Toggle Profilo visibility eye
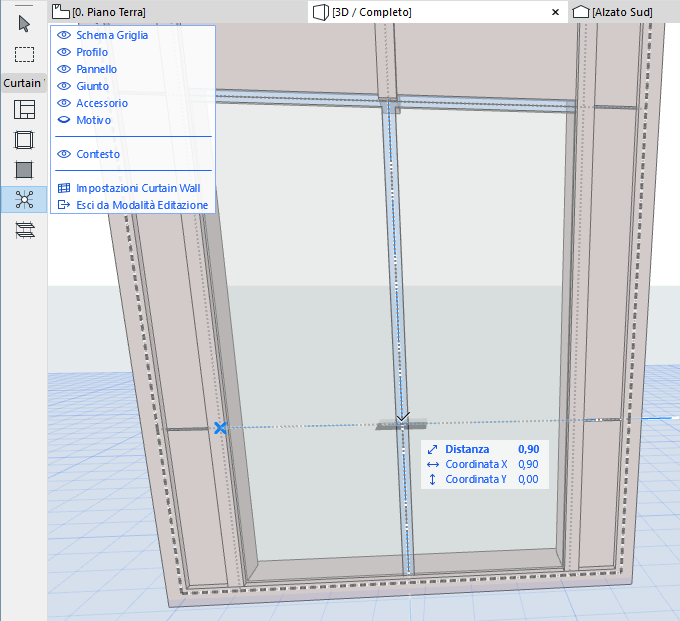Viewport: 680px width, 621px height. click(64, 53)
